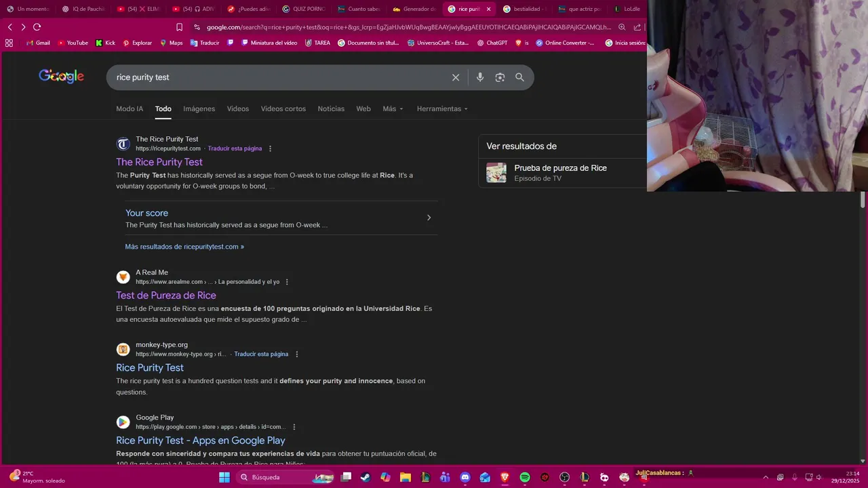
Task: Submit search using the magnifying glass icon
Action: pyautogui.click(x=519, y=77)
